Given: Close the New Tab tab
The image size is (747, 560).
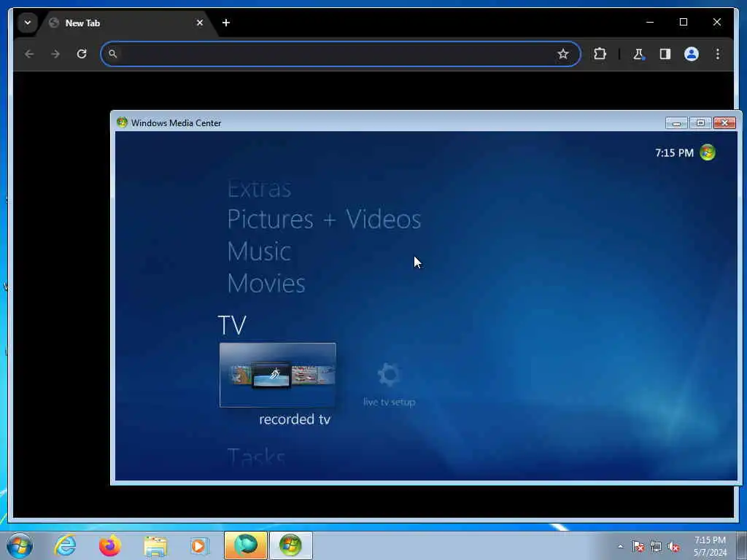Looking at the screenshot, I should [x=200, y=23].
